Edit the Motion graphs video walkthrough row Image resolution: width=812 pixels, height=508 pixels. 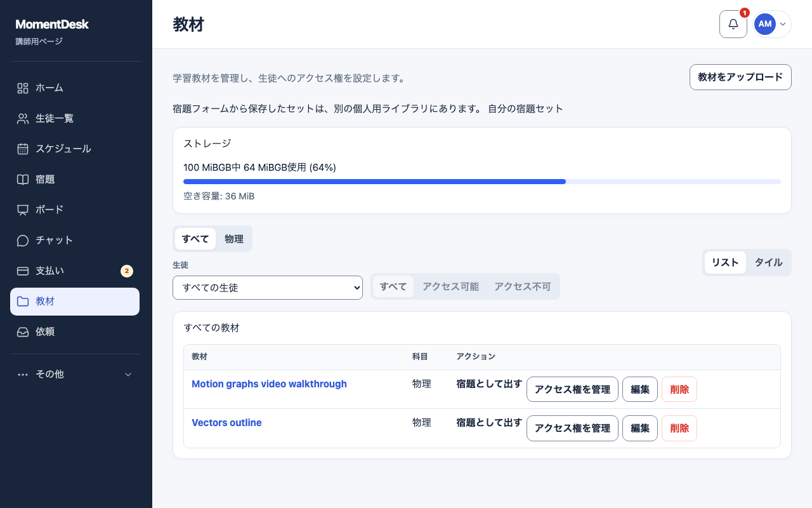click(x=640, y=389)
